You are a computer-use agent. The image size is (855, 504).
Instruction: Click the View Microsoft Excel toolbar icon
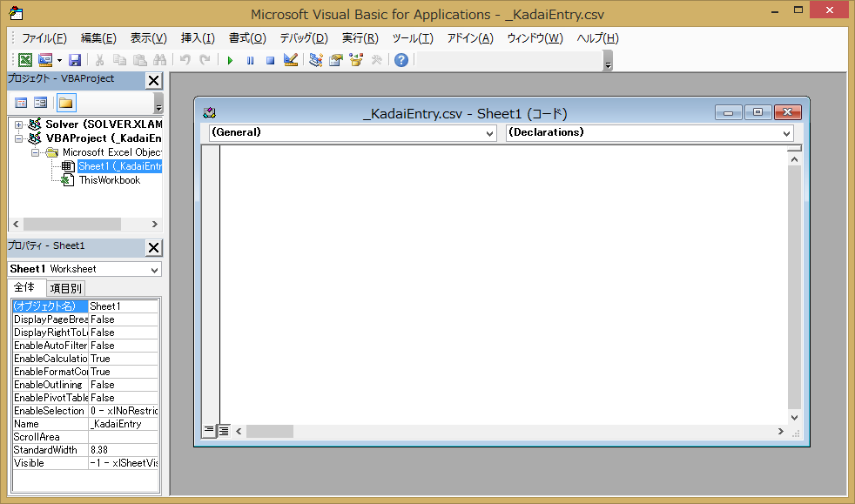click(25, 60)
